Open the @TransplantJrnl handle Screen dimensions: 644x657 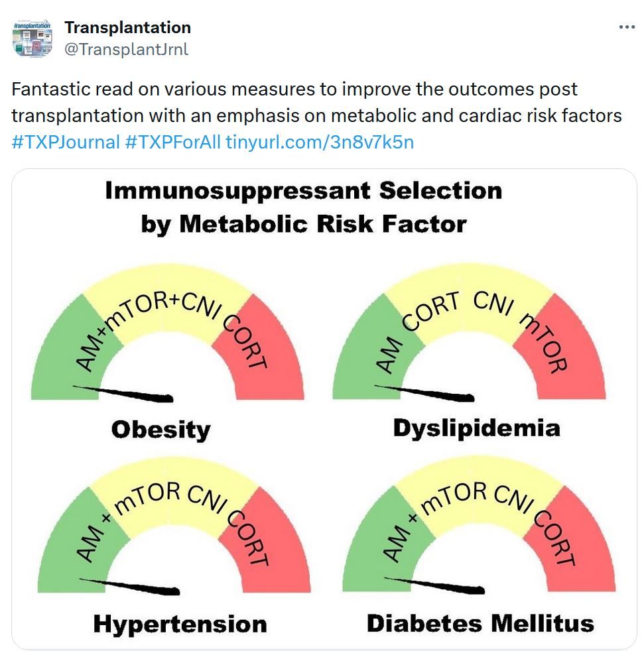tap(126, 50)
